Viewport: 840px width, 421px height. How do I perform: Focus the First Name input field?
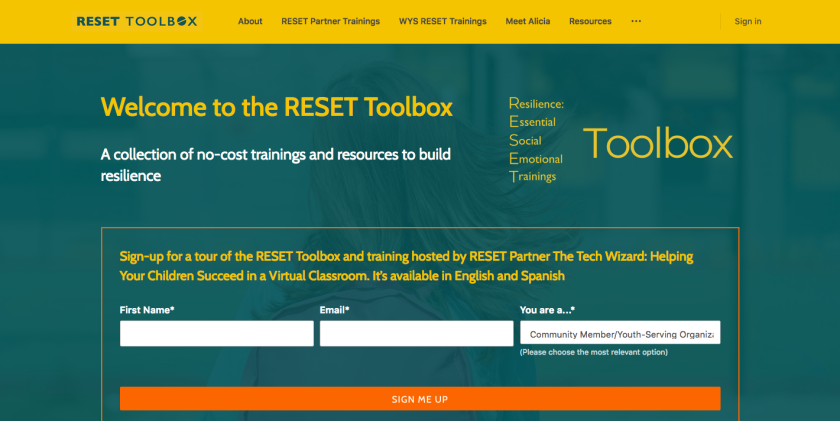(217, 334)
